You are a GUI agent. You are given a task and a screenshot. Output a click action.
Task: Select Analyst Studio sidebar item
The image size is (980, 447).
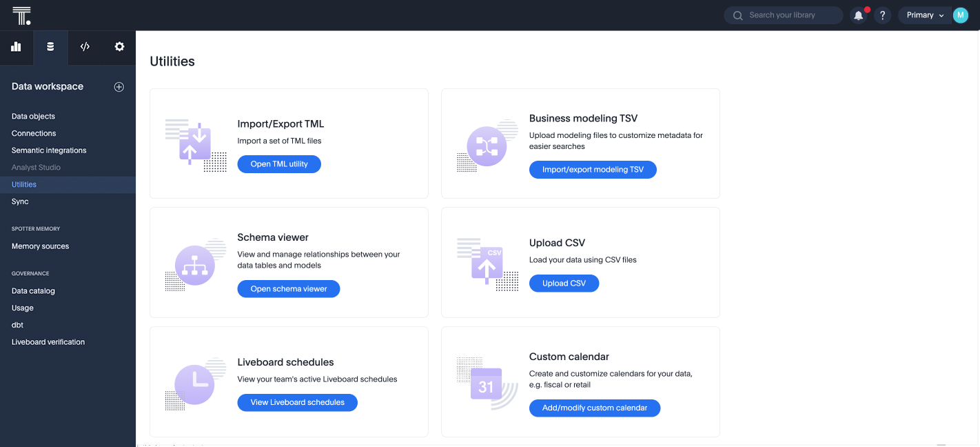(x=36, y=168)
